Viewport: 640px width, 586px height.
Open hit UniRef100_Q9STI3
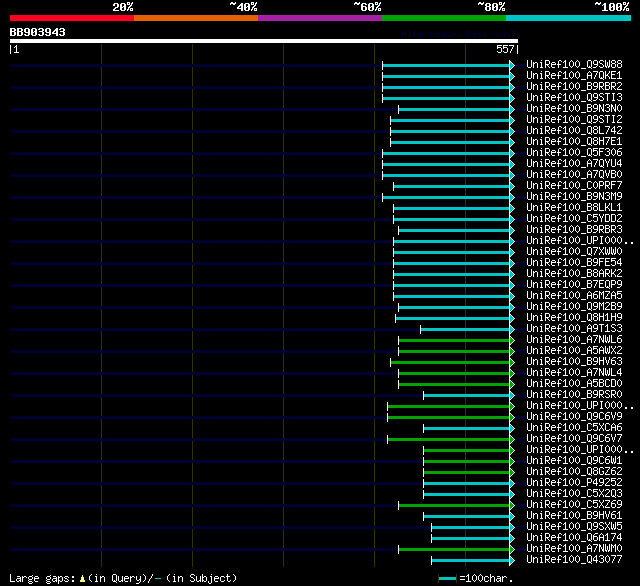[574, 98]
